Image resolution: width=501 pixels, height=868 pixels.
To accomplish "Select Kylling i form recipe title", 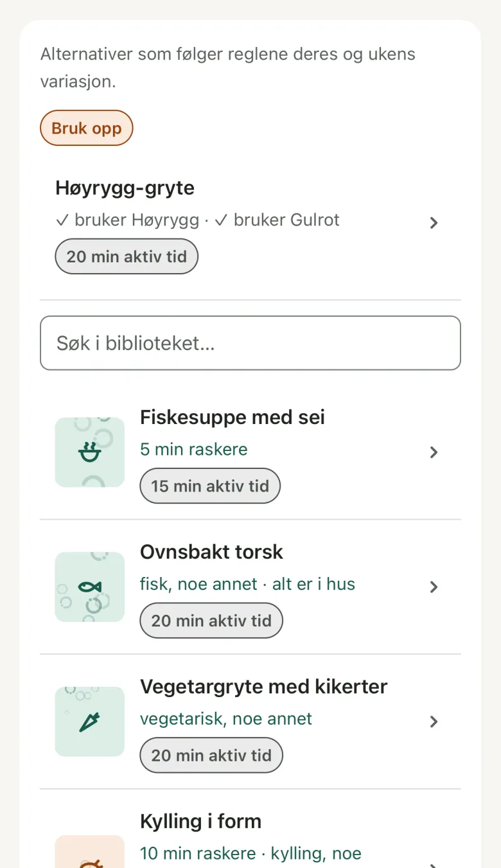I will 200,822.
